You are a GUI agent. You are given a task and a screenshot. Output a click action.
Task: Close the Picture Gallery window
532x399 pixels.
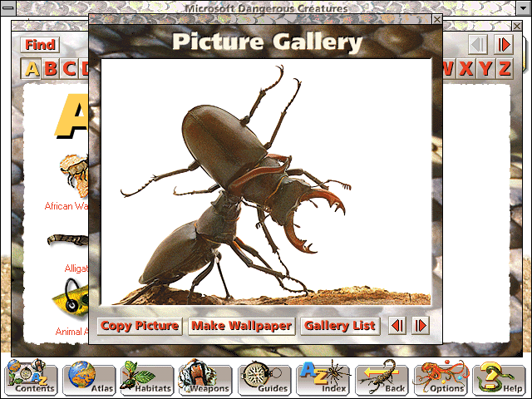[437, 19]
